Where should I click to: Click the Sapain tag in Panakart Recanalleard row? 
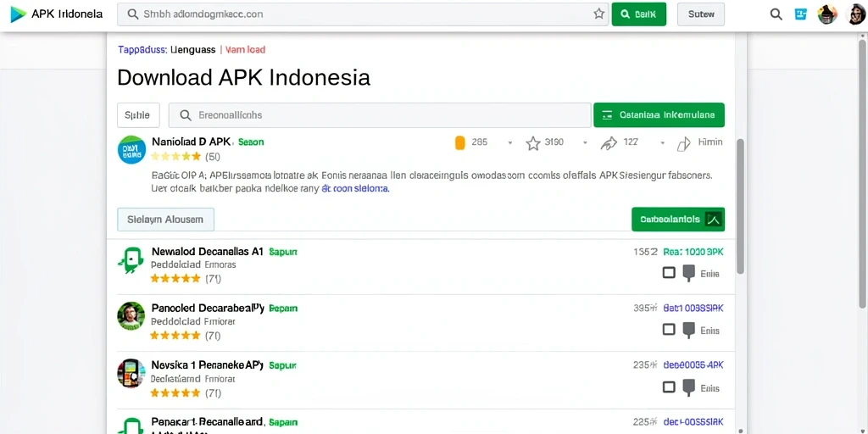(283, 422)
